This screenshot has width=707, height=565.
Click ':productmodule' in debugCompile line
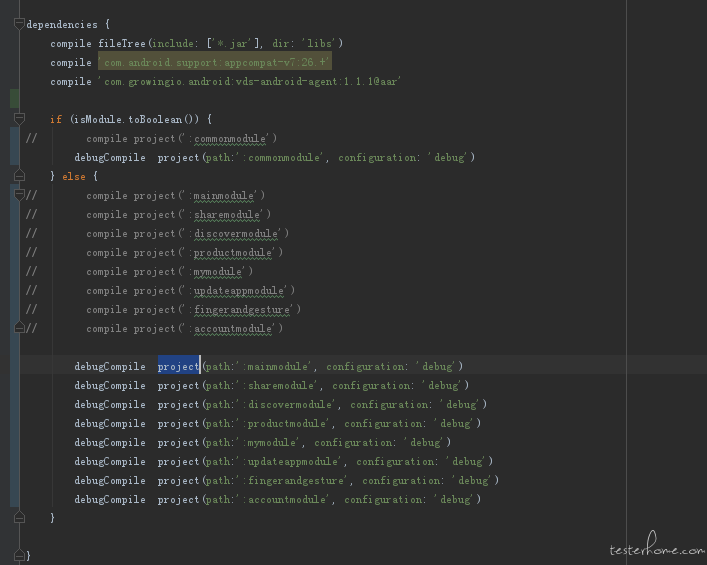click(x=283, y=423)
